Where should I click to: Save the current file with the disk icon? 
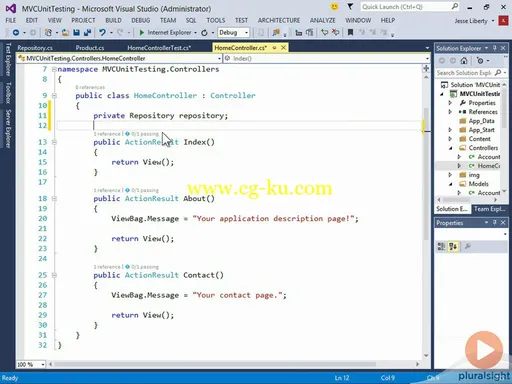pos(76,32)
